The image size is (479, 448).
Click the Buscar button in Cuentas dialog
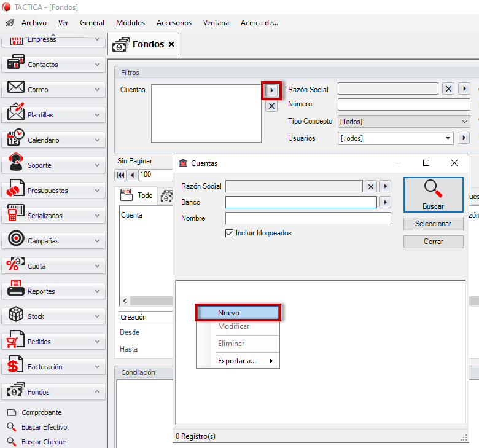pos(433,195)
